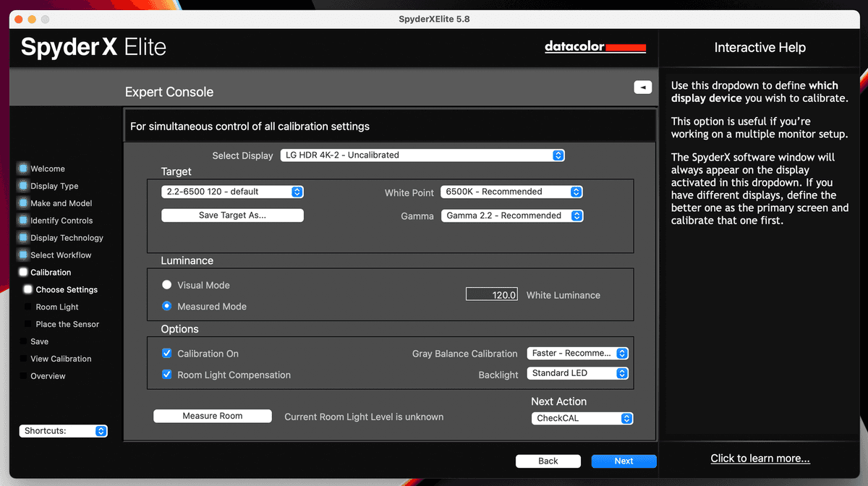
Task: Collapse the help panel with arrow icon
Action: (642, 87)
